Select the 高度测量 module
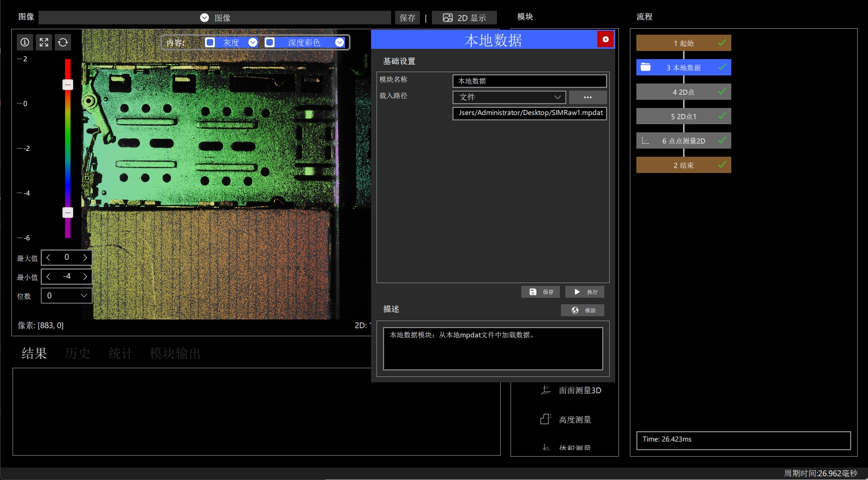 point(575,420)
